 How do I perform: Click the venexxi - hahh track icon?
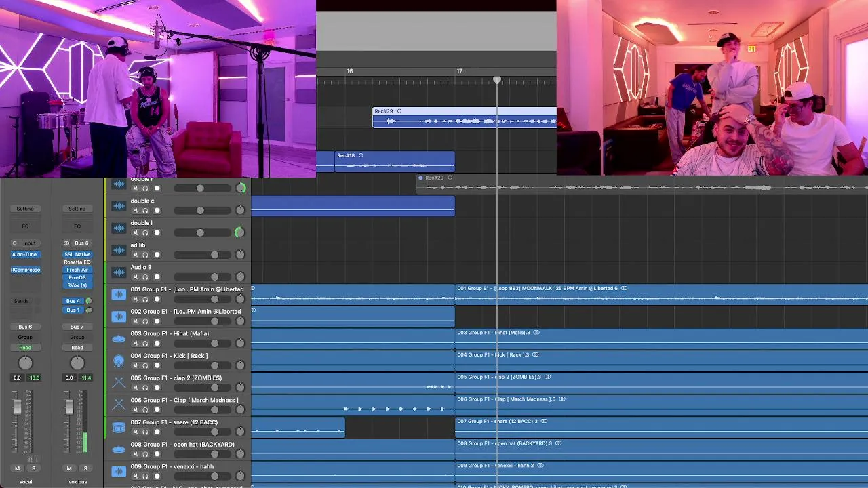pos(119,471)
